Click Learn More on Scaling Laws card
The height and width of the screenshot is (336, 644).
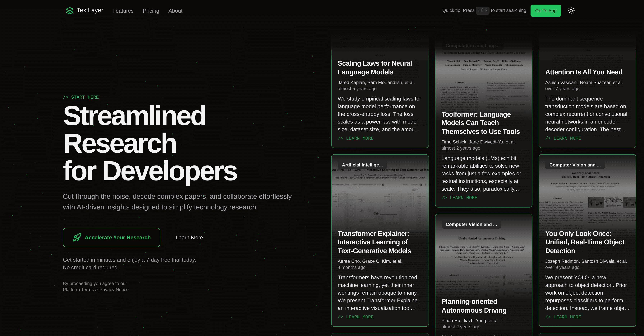356,138
